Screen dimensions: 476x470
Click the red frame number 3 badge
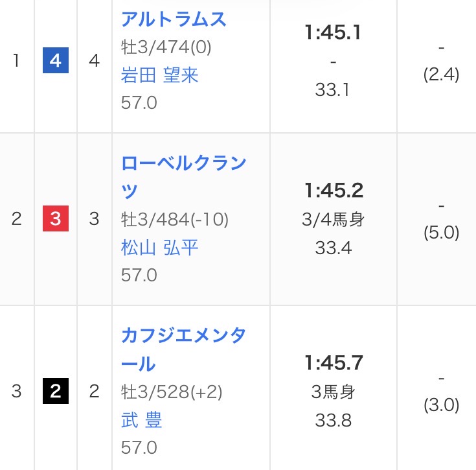click(x=56, y=219)
